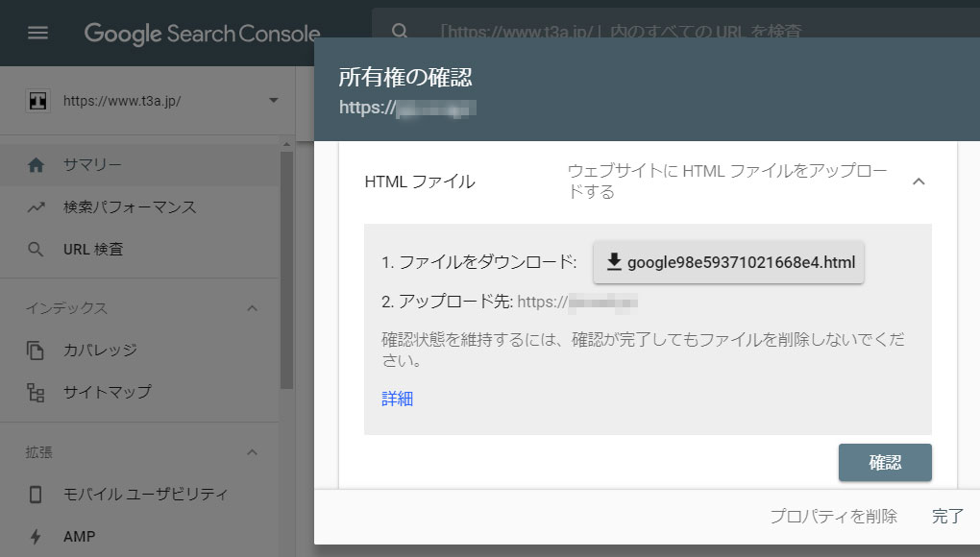
Task: Click the サイトマップ tree icon
Action: pos(36,392)
